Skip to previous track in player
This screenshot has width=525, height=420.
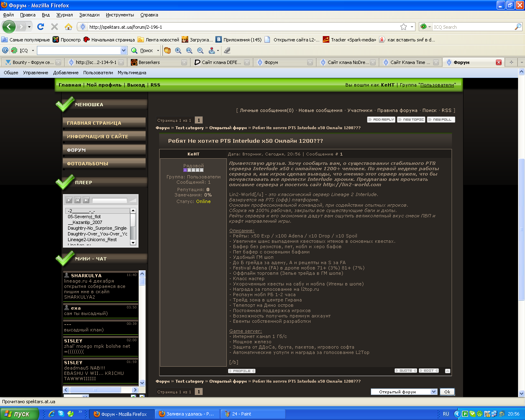click(x=78, y=200)
